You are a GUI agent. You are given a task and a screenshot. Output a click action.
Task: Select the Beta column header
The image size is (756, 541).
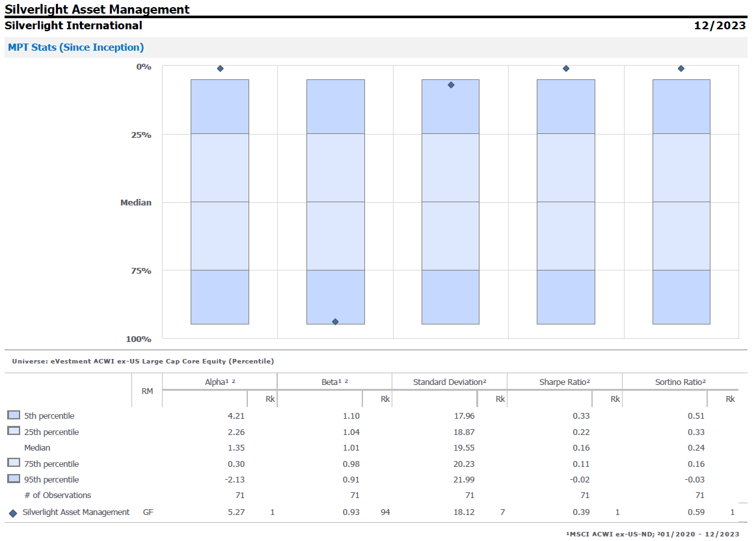(334, 382)
